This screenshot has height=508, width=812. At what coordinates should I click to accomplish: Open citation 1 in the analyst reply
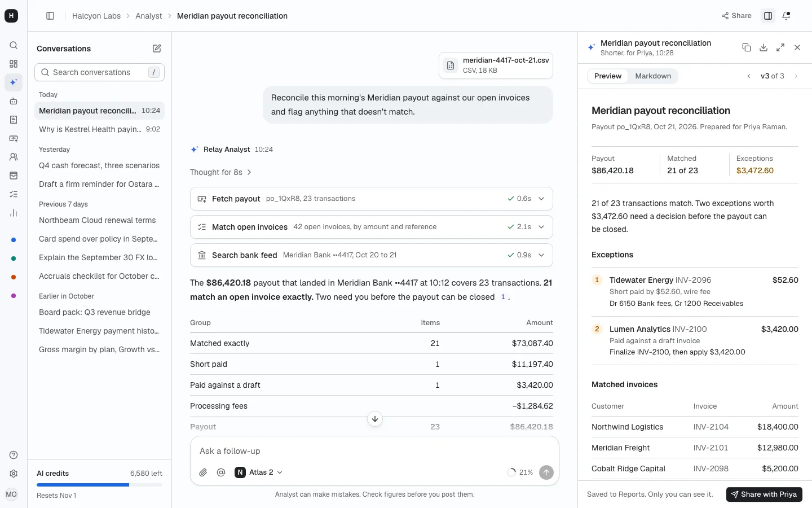(x=502, y=297)
